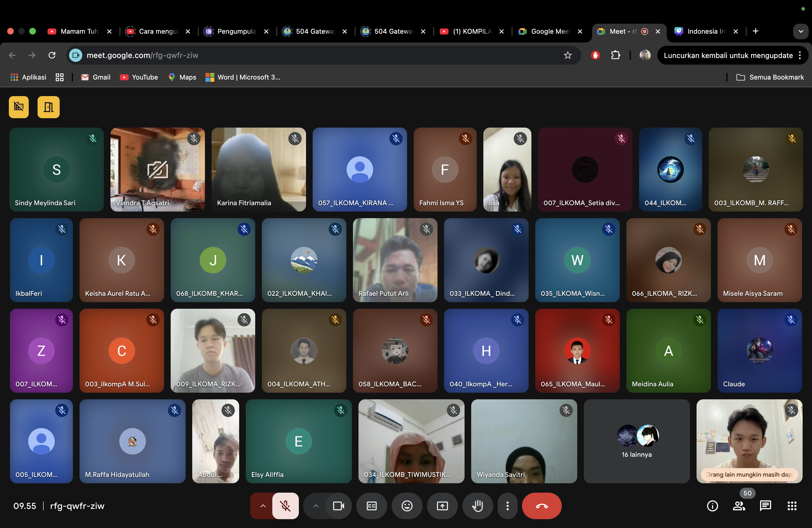Raise hand in the meeting

pos(477,506)
